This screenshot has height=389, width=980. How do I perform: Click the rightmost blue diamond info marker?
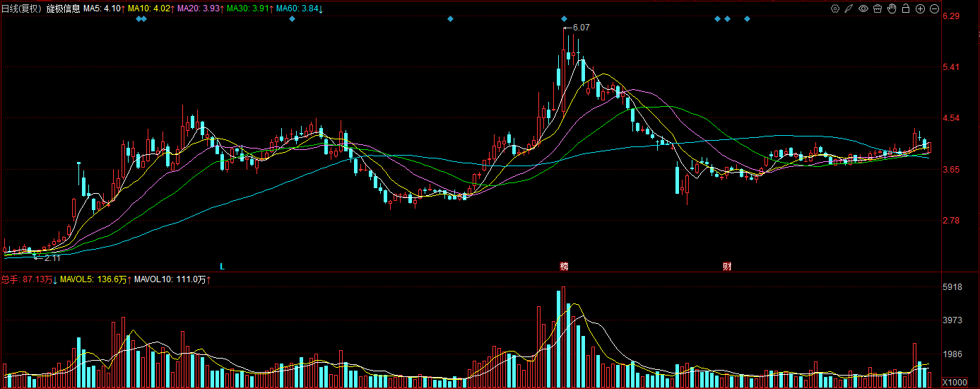[x=747, y=18]
